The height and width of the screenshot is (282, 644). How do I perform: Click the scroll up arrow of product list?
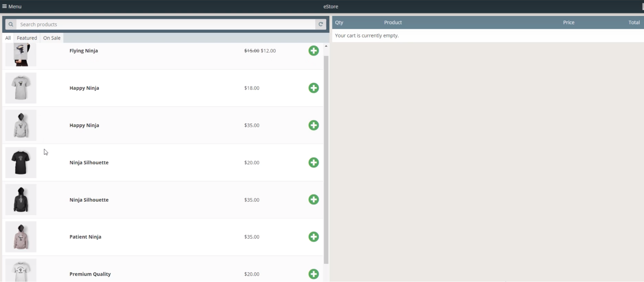(x=326, y=46)
